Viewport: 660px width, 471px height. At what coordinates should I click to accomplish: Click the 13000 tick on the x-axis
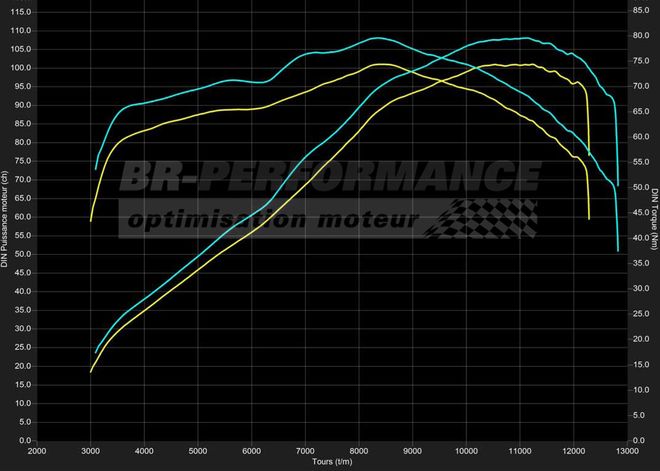626,451
